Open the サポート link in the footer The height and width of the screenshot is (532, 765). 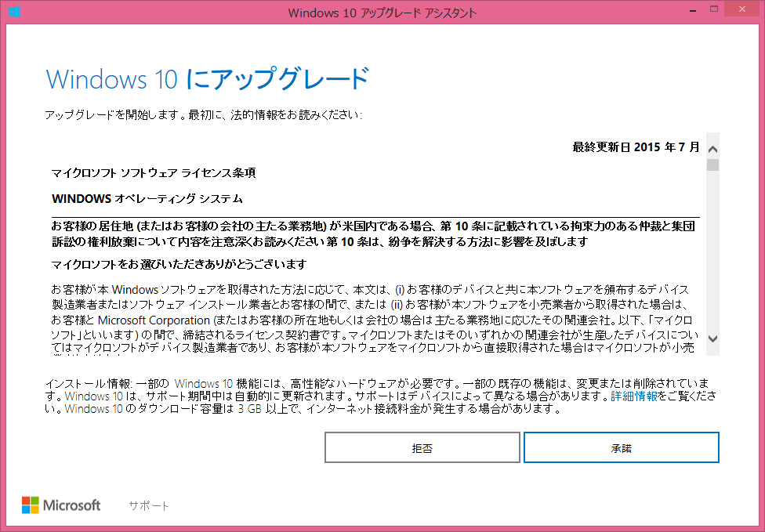pos(149,505)
